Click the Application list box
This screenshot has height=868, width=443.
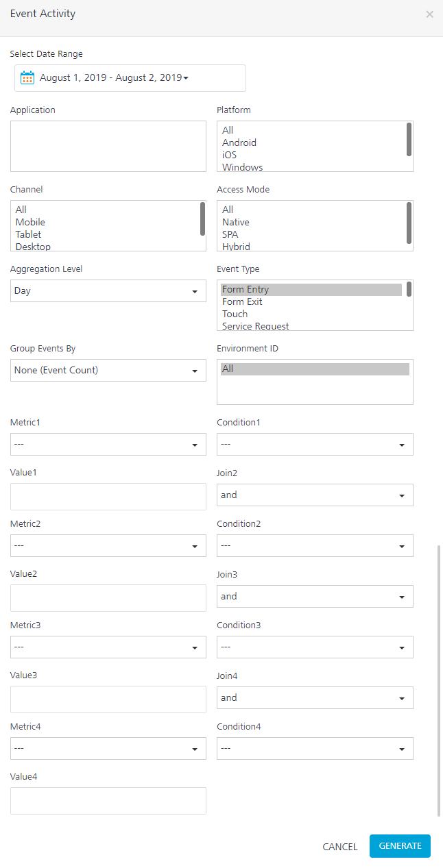108,146
